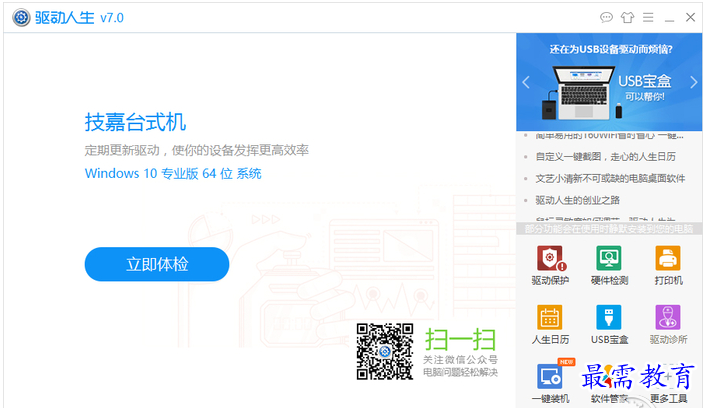Open the skin (shirt) icon
Image resolution: width=703 pixels, height=408 pixels.
click(x=627, y=17)
